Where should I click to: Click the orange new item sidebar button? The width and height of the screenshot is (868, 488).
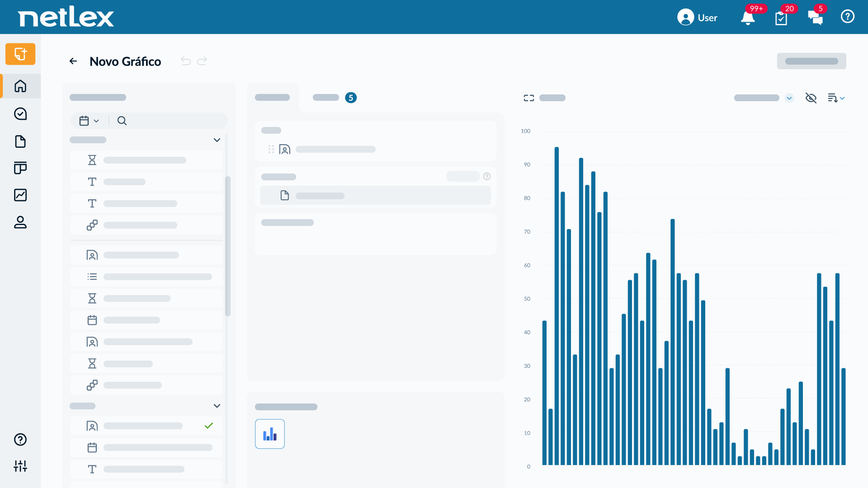tap(20, 54)
